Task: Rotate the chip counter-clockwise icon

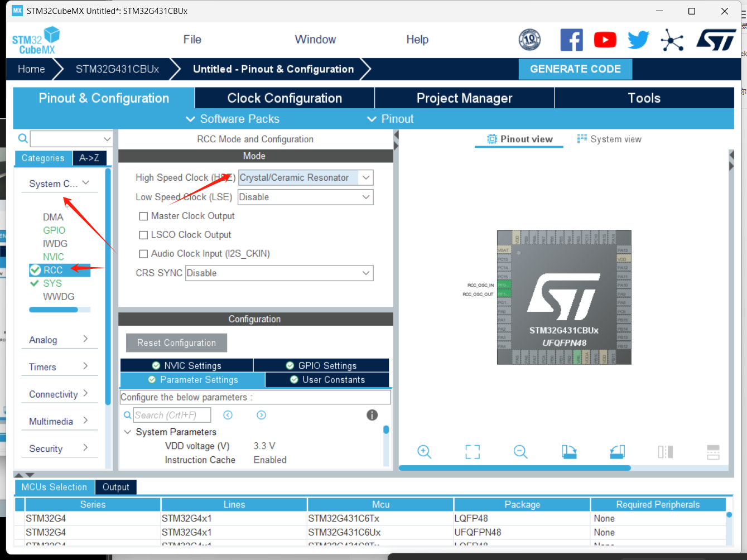Action: click(617, 452)
